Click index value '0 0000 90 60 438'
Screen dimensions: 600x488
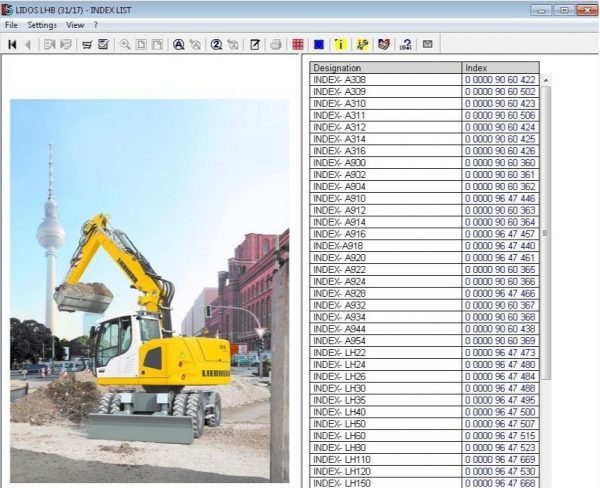pyautogui.click(x=500, y=329)
